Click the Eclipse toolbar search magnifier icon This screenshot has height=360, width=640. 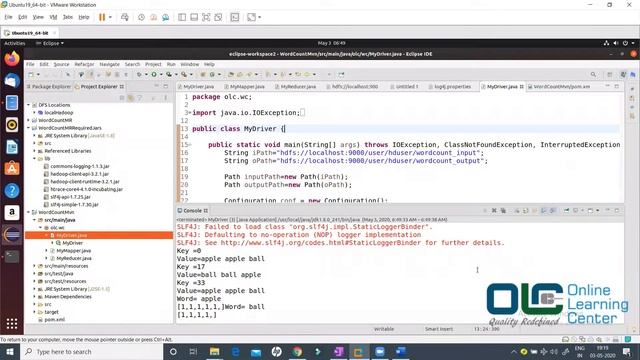pos(593,75)
